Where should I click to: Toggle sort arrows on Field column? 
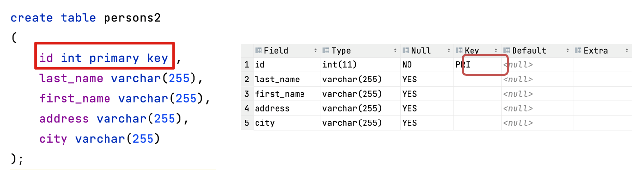pyautogui.click(x=316, y=51)
